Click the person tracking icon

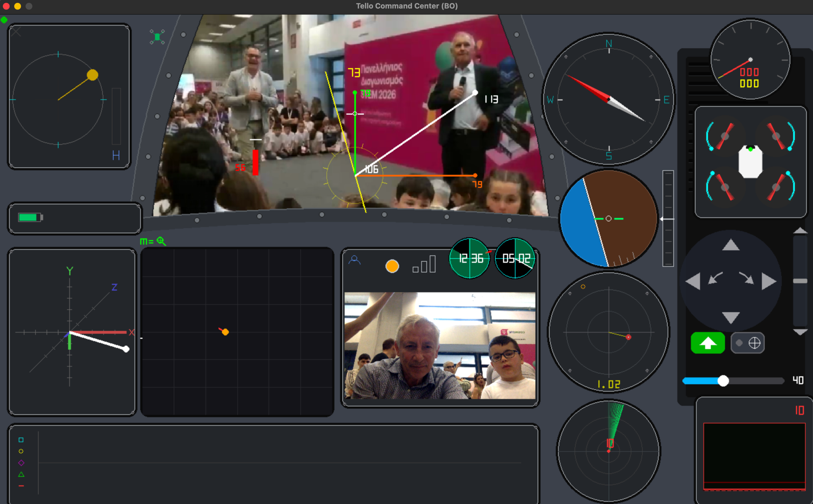[354, 260]
